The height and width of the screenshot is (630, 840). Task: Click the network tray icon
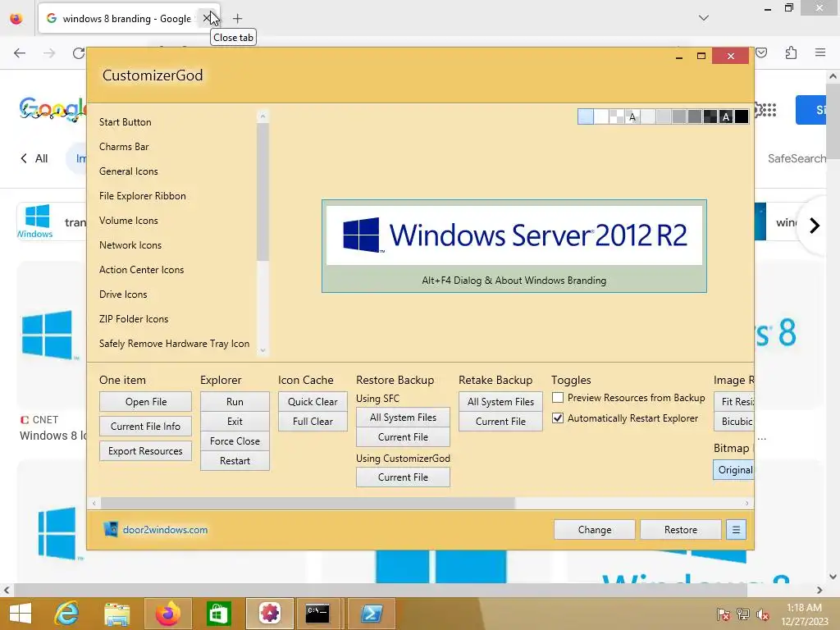pyautogui.click(x=743, y=614)
